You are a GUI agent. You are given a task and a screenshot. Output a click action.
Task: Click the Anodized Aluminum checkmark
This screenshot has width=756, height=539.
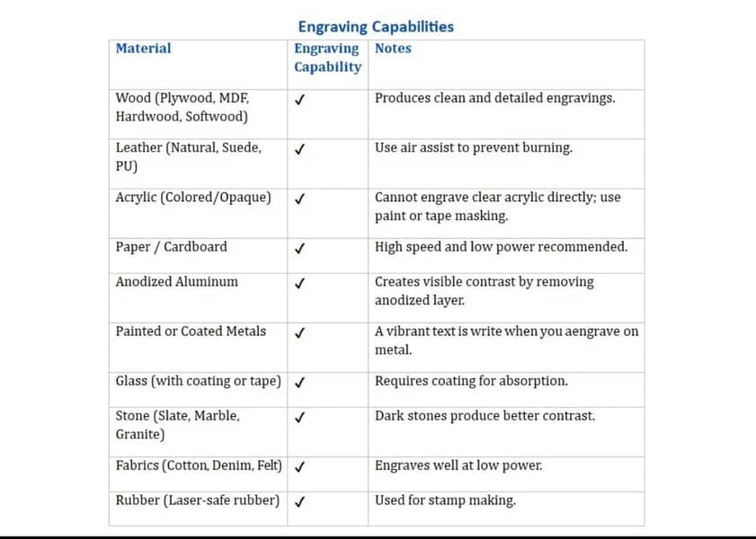coord(299,283)
